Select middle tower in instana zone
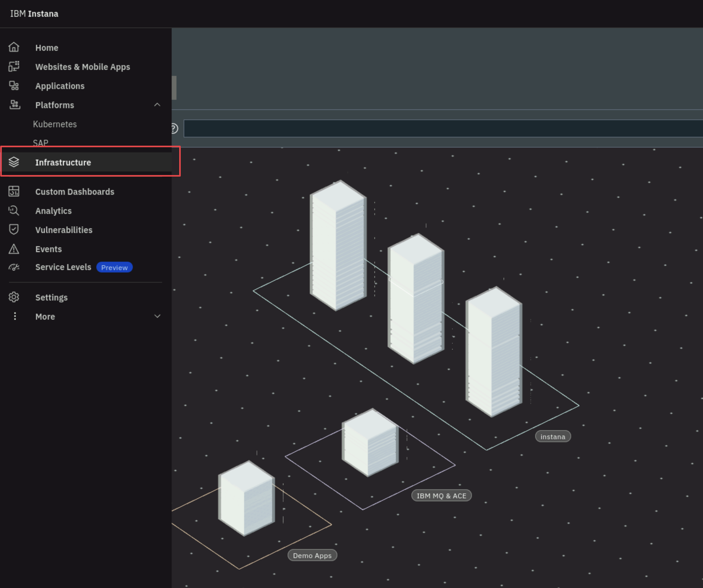The image size is (703, 588). tap(416, 298)
